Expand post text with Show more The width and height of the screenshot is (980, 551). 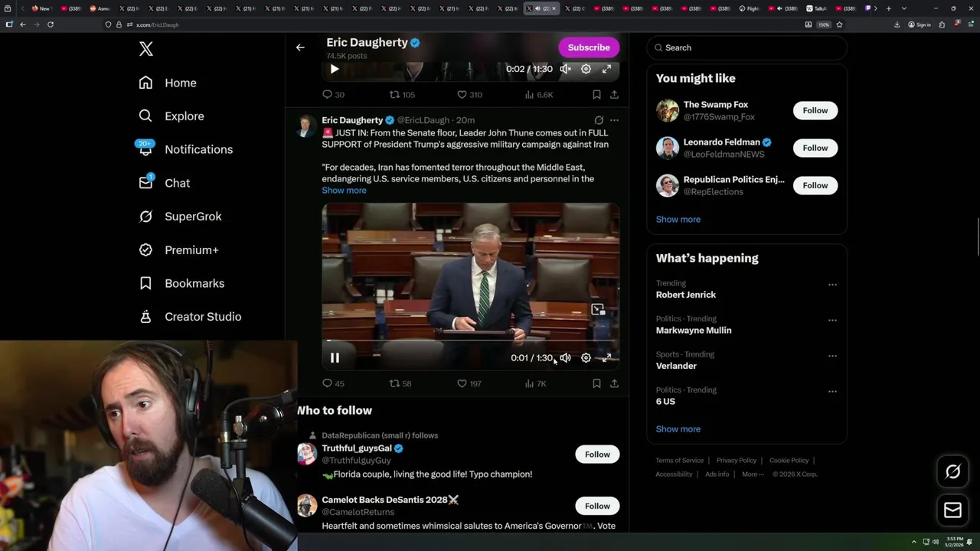pyautogui.click(x=344, y=191)
